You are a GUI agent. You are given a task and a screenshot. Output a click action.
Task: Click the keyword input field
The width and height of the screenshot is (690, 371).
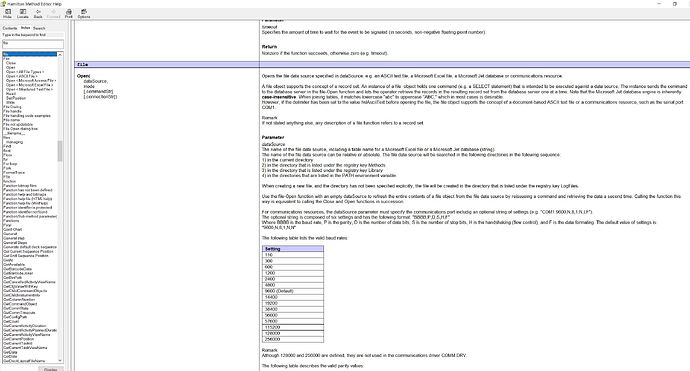33,43
